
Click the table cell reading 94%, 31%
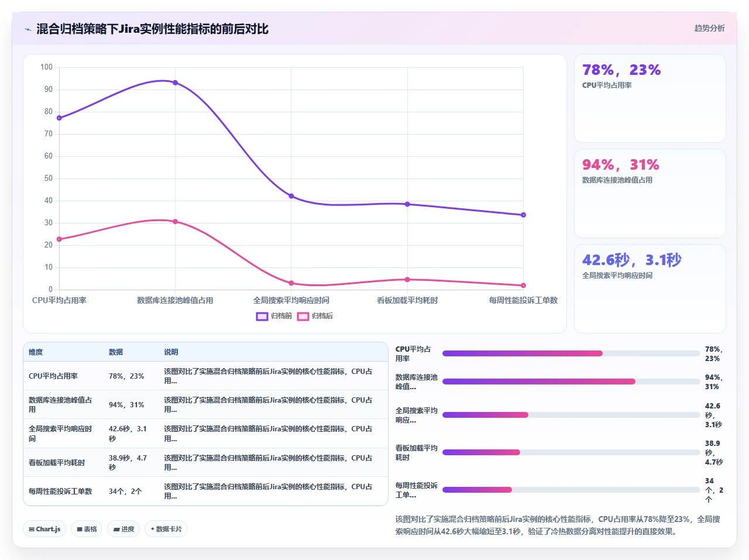coord(126,405)
